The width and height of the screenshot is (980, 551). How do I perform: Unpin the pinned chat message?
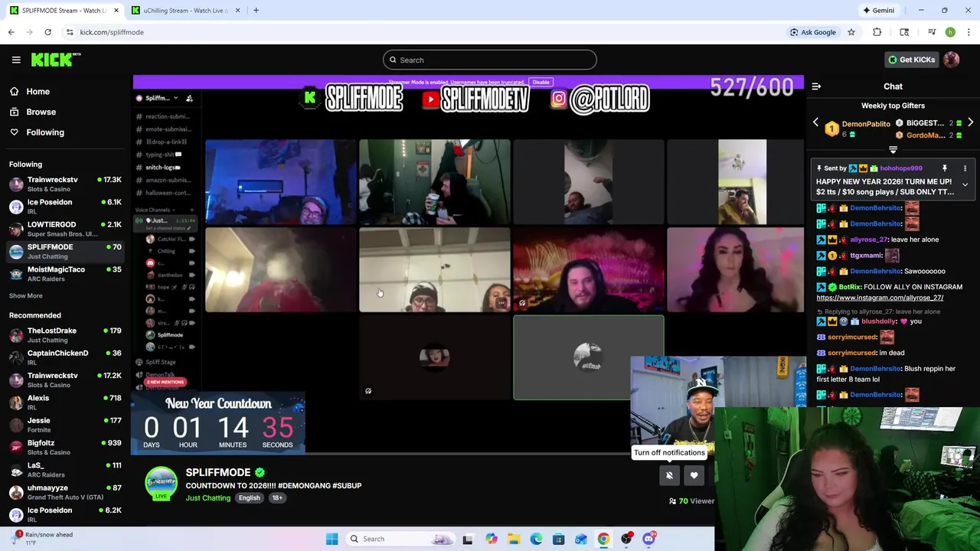(945, 168)
